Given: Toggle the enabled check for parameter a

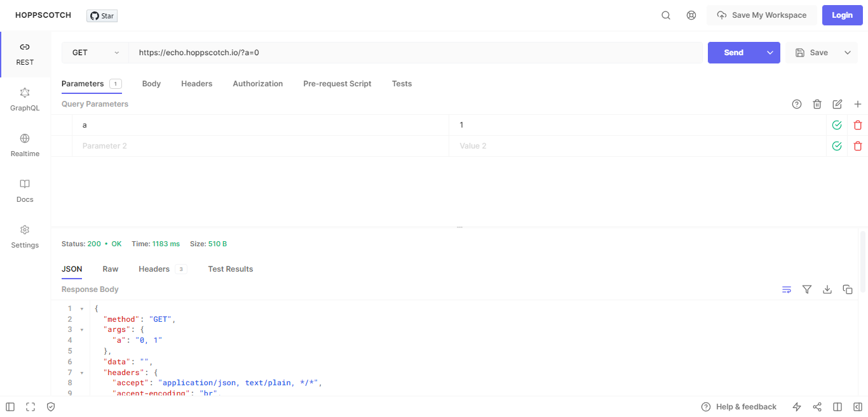Looking at the screenshot, I should click(837, 125).
